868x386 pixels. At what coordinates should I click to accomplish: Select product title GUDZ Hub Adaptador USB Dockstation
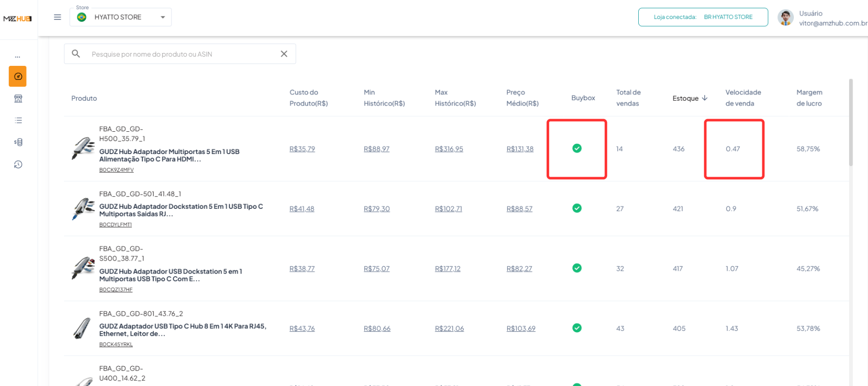tap(171, 275)
